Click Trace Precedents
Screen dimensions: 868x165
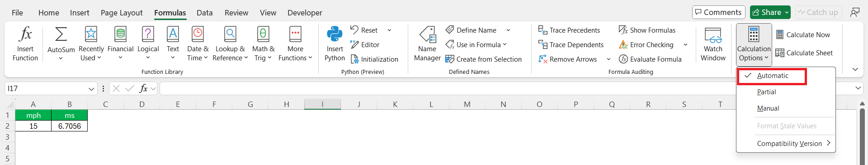click(569, 30)
